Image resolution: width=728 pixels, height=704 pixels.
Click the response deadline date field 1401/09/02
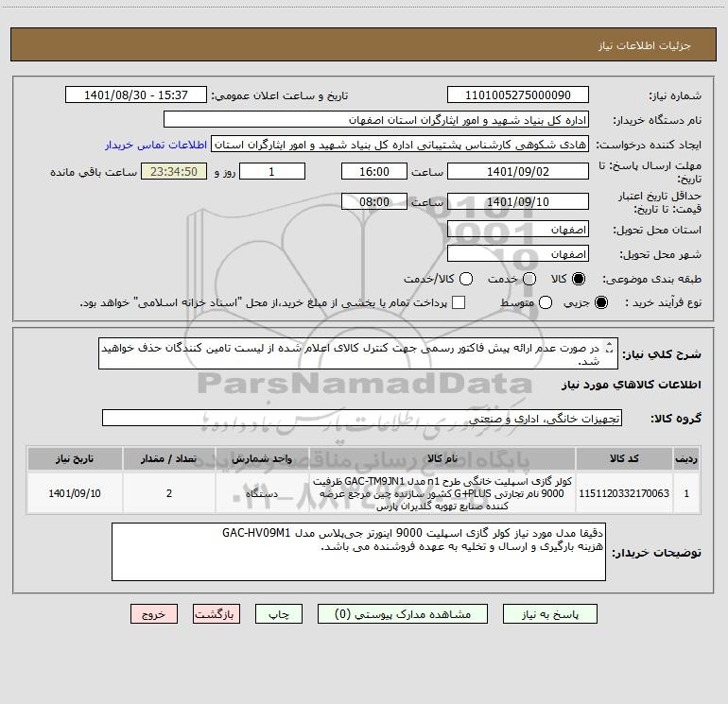pos(518,171)
